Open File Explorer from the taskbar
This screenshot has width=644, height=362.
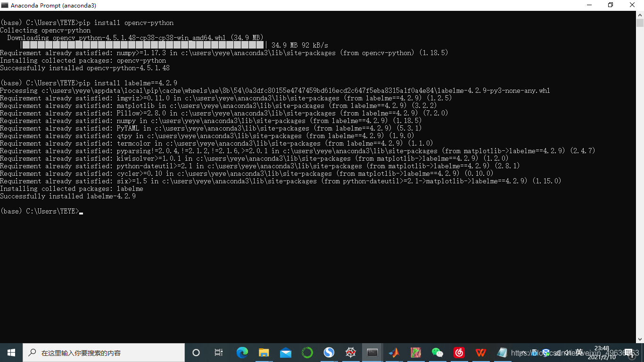click(264, 353)
